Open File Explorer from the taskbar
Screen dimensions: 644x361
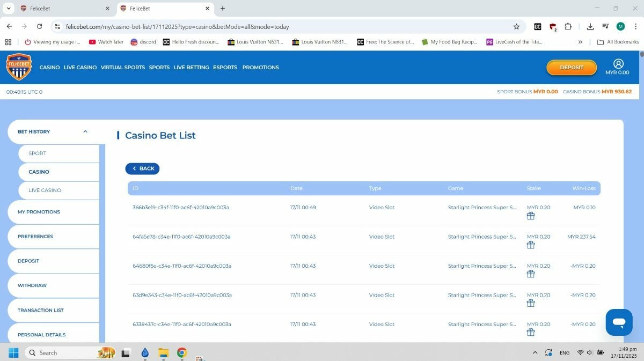point(163,352)
